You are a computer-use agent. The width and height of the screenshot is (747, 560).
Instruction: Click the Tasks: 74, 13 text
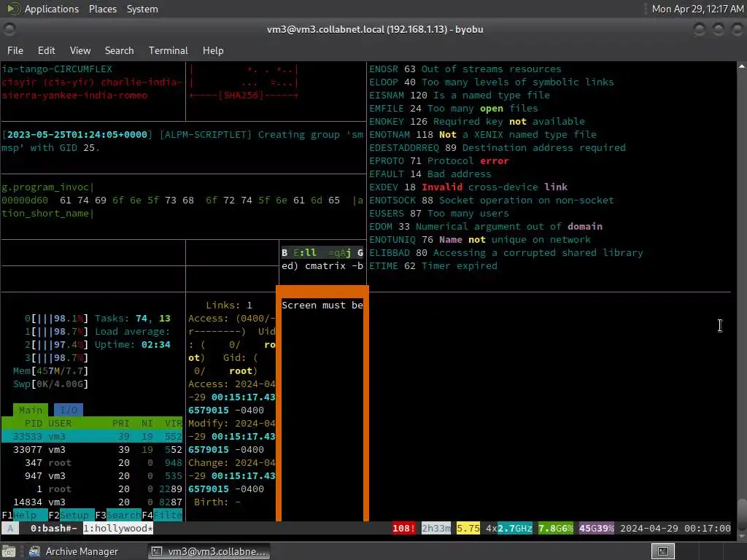pyautogui.click(x=133, y=319)
